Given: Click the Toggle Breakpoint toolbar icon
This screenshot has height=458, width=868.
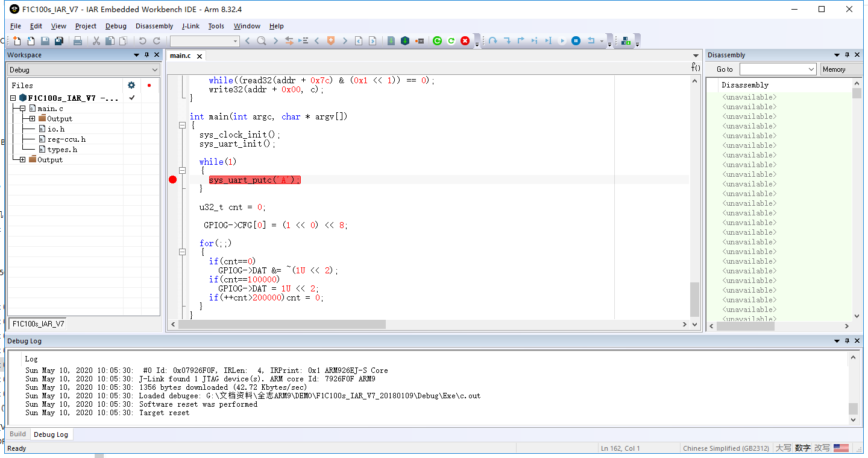Looking at the screenshot, I should point(419,41).
